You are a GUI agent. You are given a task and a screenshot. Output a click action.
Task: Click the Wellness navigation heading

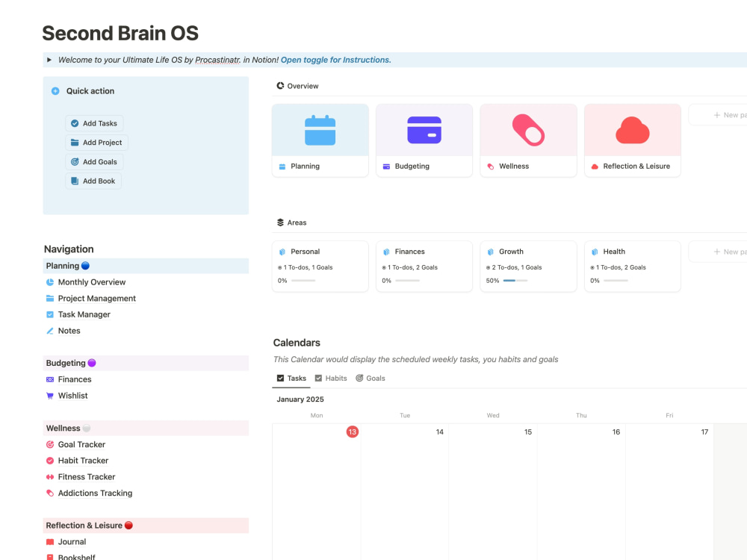click(146, 428)
